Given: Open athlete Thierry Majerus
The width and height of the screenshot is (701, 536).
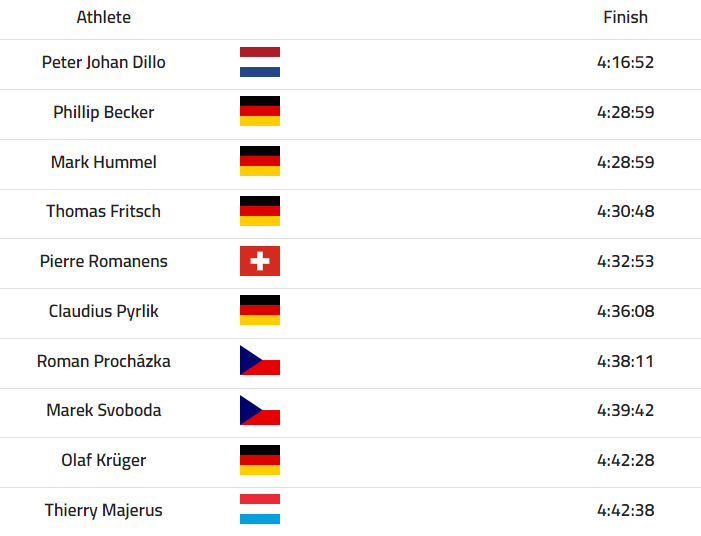Looking at the screenshot, I should point(104,510).
